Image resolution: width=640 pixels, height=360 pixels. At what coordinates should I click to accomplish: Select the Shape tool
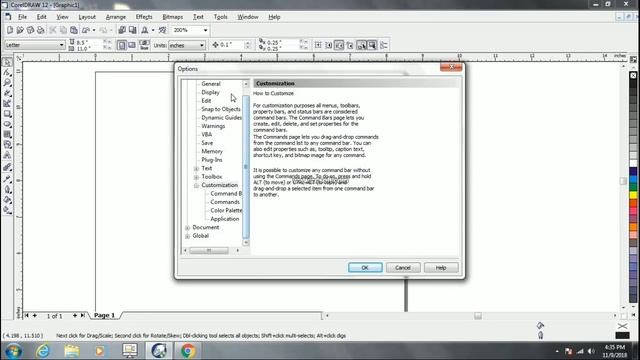(x=7, y=73)
